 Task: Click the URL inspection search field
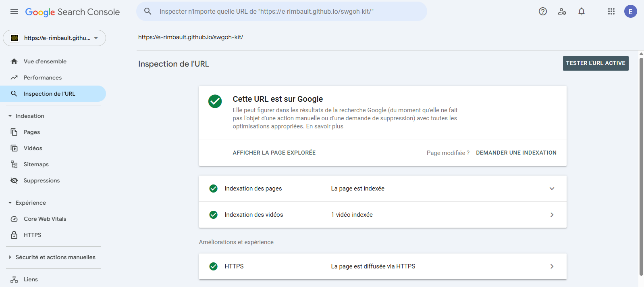pyautogui.click(x=282, y=11)
